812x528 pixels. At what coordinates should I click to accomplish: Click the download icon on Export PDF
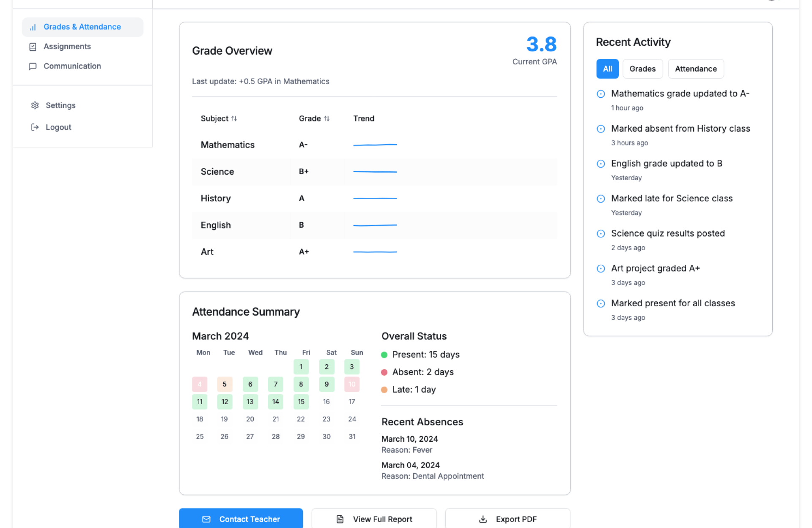pyautogui.click(x=483, y=519)
